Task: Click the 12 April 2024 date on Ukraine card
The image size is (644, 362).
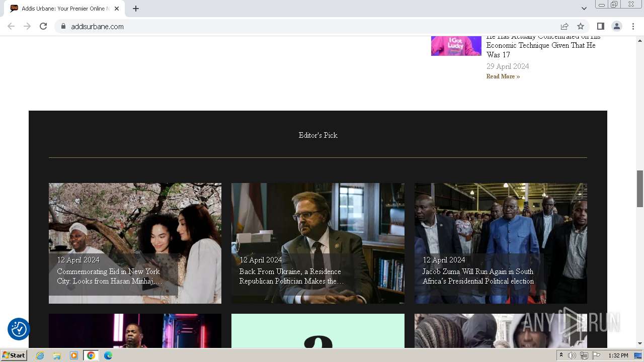Action: 261,260
